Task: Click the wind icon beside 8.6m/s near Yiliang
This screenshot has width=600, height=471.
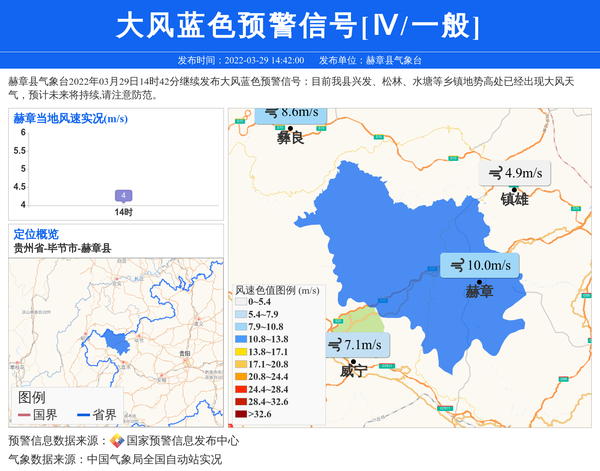Action: point(271,112)
